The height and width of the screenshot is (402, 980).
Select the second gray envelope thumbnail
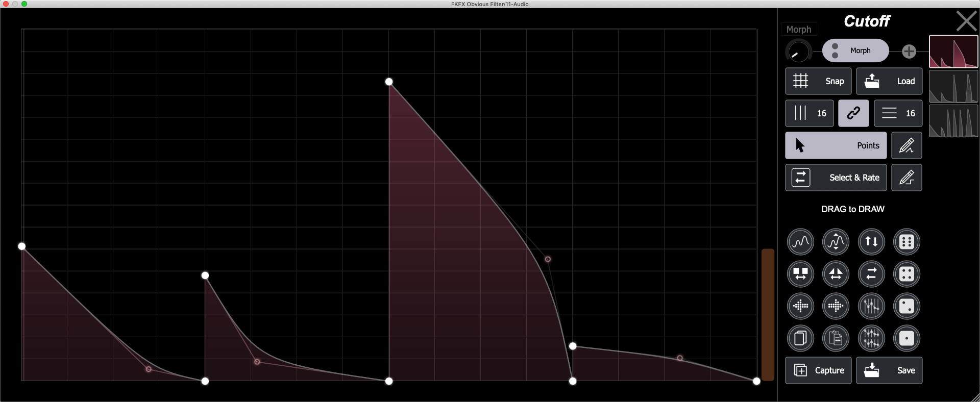[x=953, y=86]
